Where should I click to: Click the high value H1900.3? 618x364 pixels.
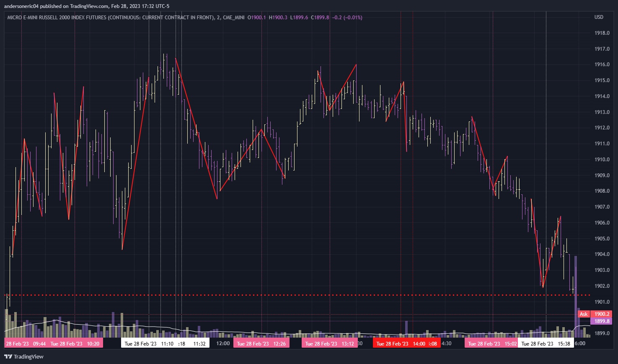(x=278, y=18)
